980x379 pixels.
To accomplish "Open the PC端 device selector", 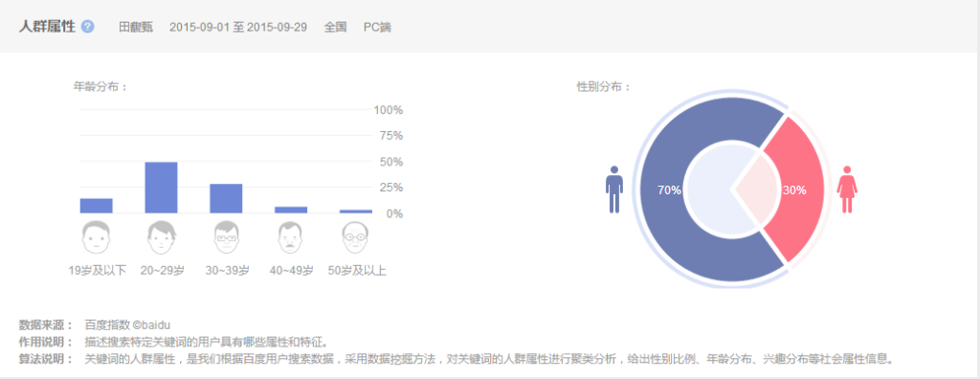I will pyautogui.click(x=377, y=28).
